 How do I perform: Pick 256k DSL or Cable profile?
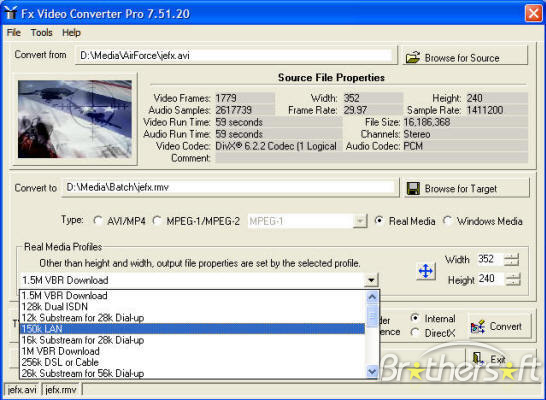pos(193,362)
